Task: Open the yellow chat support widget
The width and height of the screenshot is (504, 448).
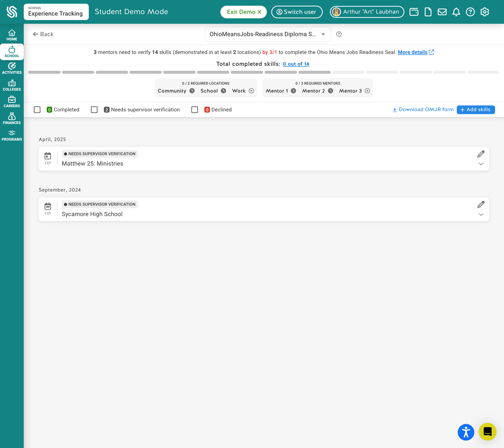Action: [x=487, y=432]
